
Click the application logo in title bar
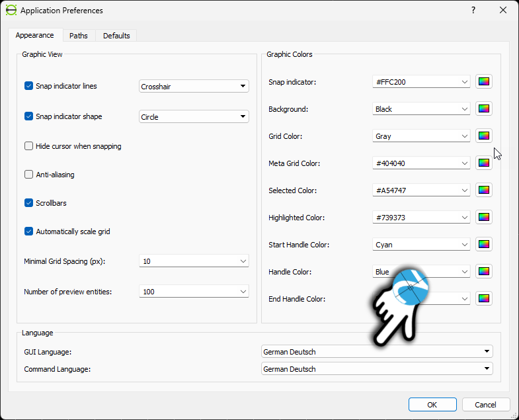11,11
